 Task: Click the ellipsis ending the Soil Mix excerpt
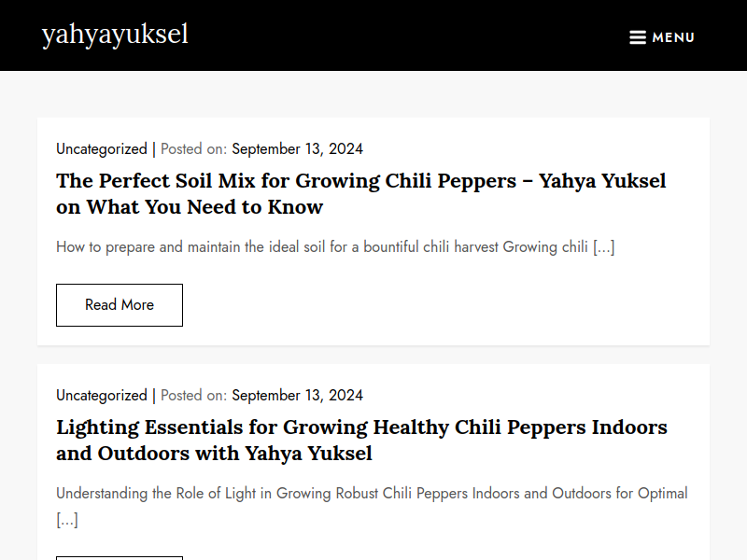[x=603, y=247]
